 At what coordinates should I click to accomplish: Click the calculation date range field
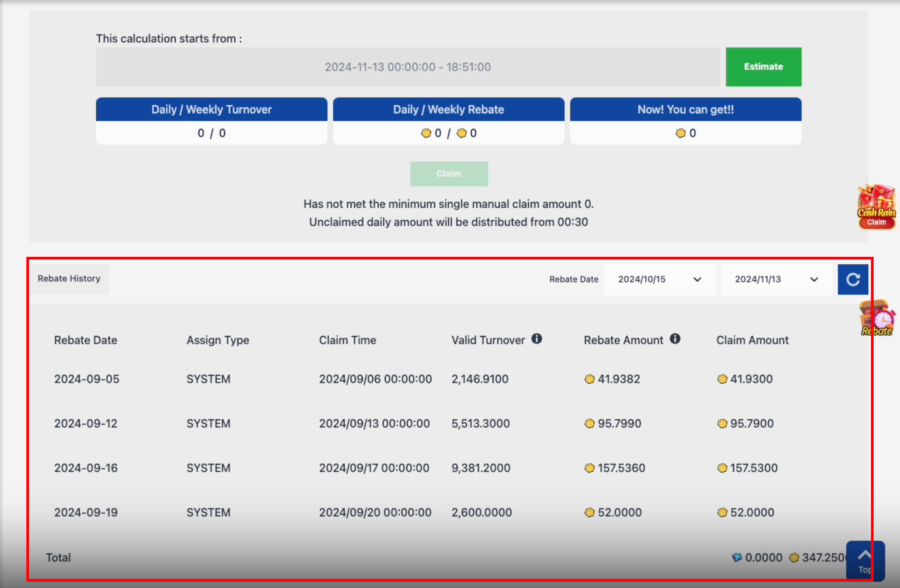click(407, 67)
